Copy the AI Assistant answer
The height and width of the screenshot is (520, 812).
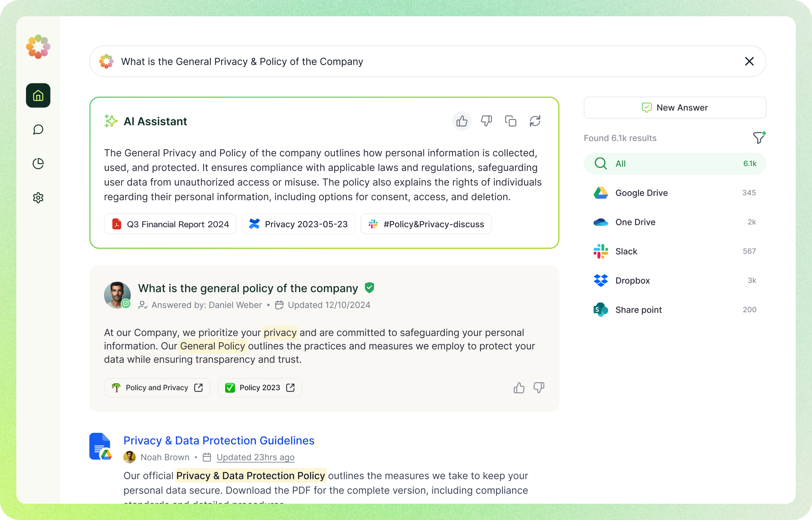point(510,121)
